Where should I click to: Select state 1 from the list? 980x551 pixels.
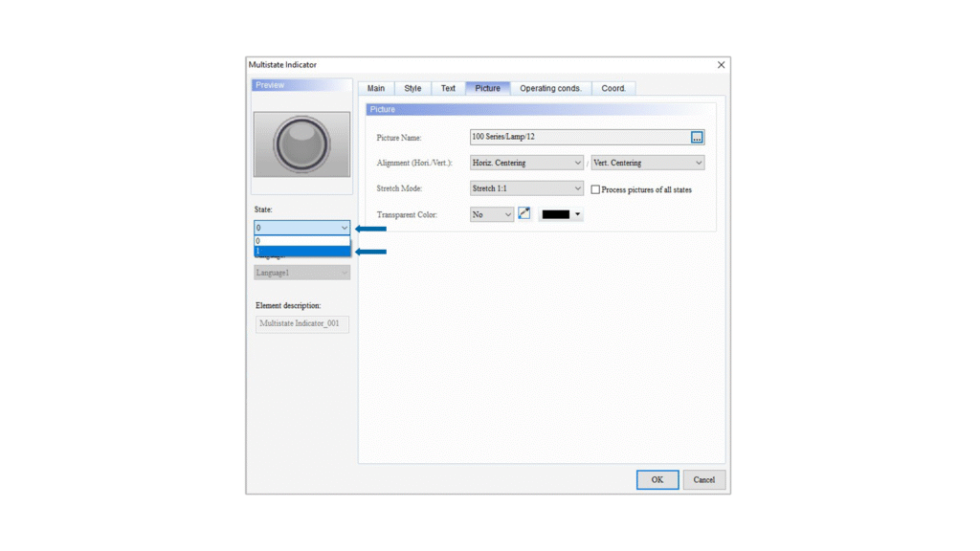coord(302,252)
